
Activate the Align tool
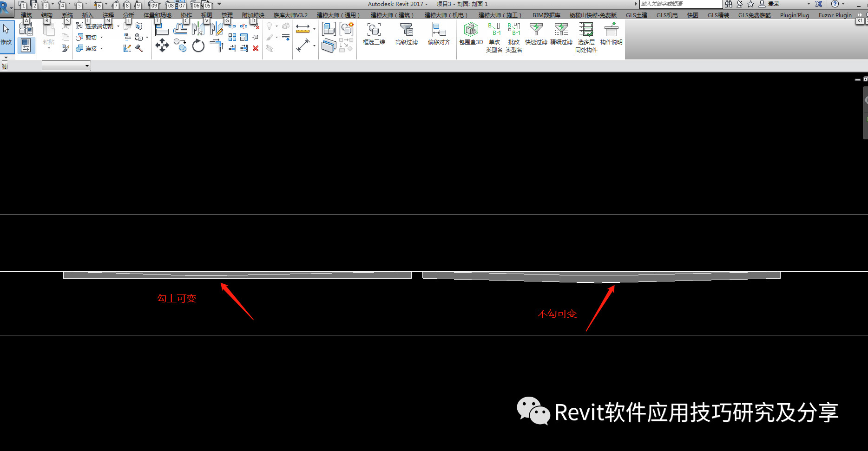tap(162, 29)
